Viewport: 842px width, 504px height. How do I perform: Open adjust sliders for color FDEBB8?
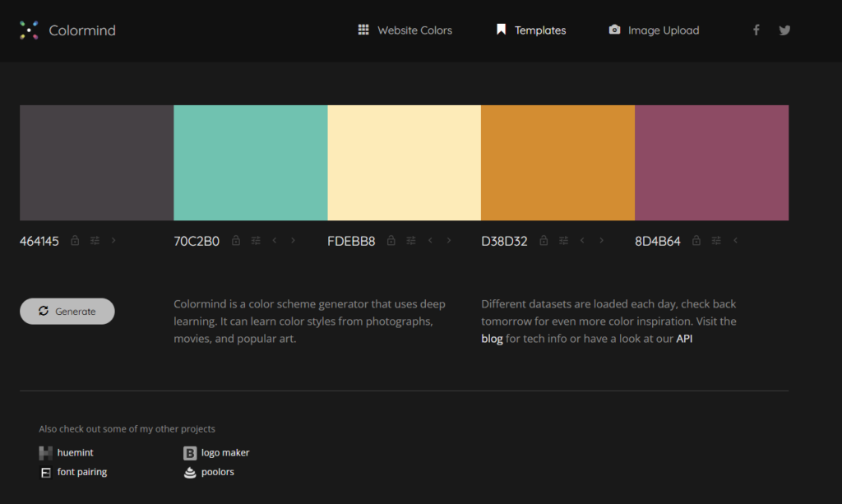(411, 240)
